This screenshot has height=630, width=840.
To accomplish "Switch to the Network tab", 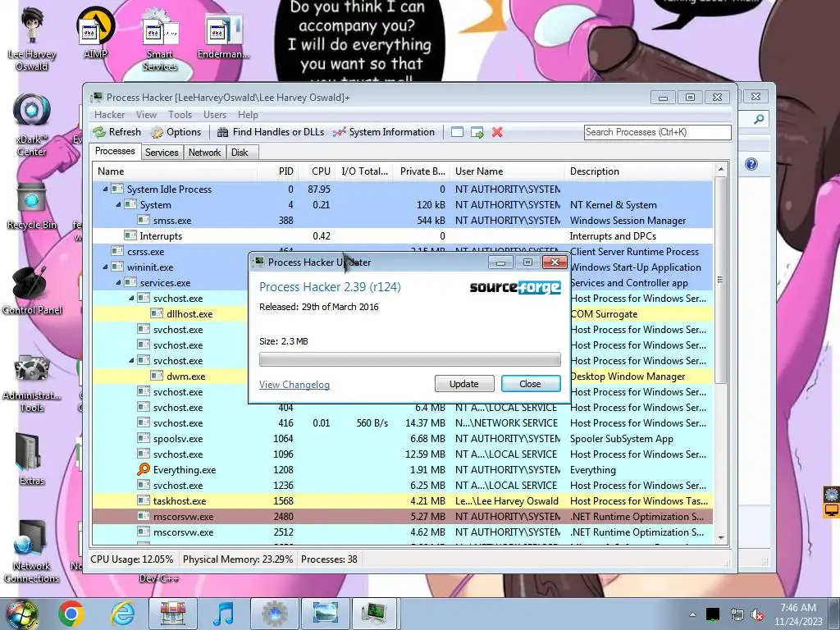I will (204, 152).
